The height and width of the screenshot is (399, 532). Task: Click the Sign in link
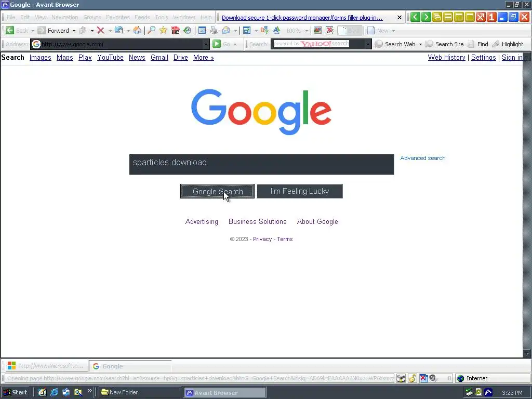[x=512, y=57]
